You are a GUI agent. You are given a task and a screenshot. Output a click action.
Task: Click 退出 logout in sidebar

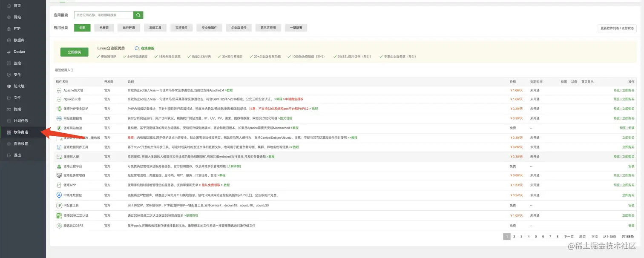(x=23, y=155)
